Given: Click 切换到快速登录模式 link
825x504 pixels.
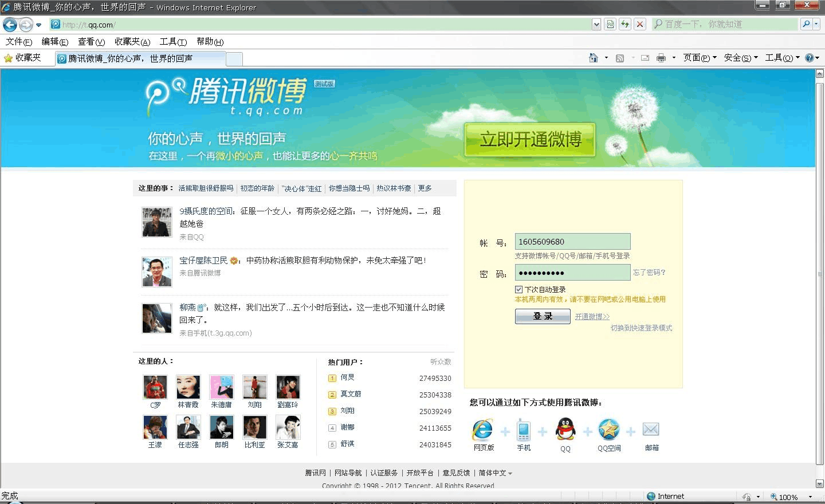Looking at the screenshot, I should 641,328.
